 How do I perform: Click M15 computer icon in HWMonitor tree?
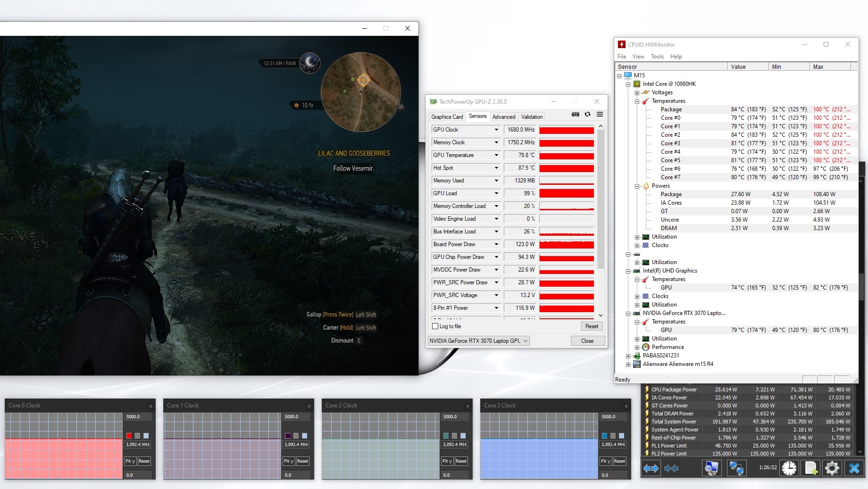tap(628, 75)
